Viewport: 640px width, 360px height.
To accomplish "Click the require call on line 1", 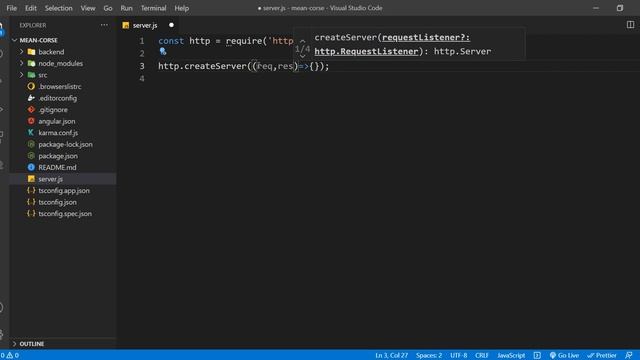I will [244, 41].
